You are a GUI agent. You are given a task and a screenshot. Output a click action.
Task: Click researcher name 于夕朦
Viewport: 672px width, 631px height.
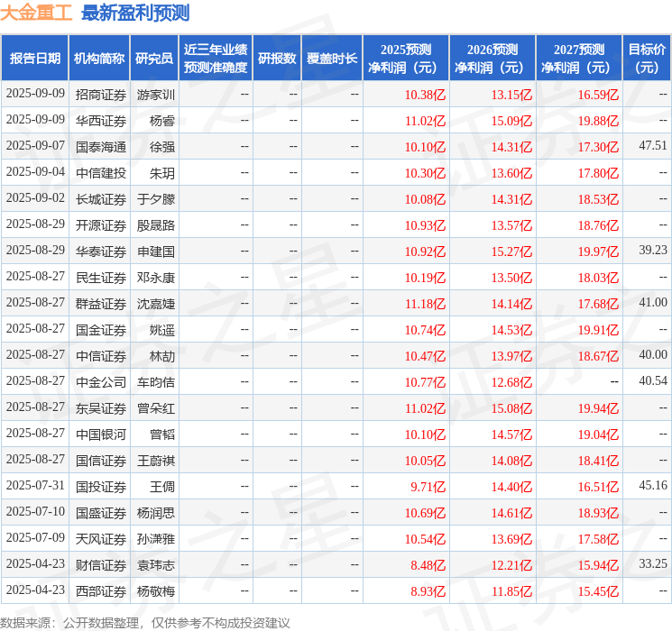coord(156,199)
